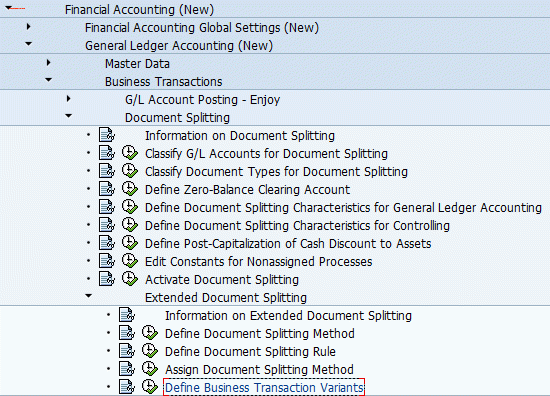Collapse Extended Document Splitting node
The height and width of the screenshot is (396, 550).
pyautogui.click(x=89, y=296)
